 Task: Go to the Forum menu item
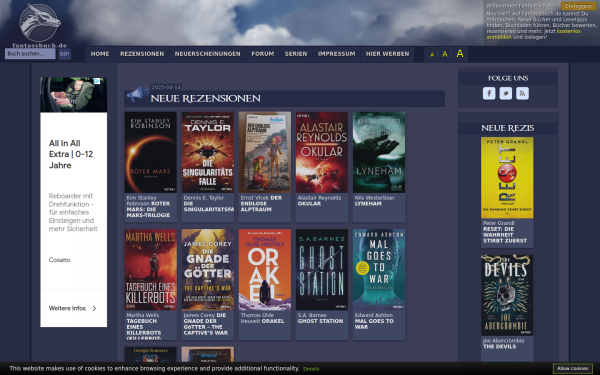(262, 54)
